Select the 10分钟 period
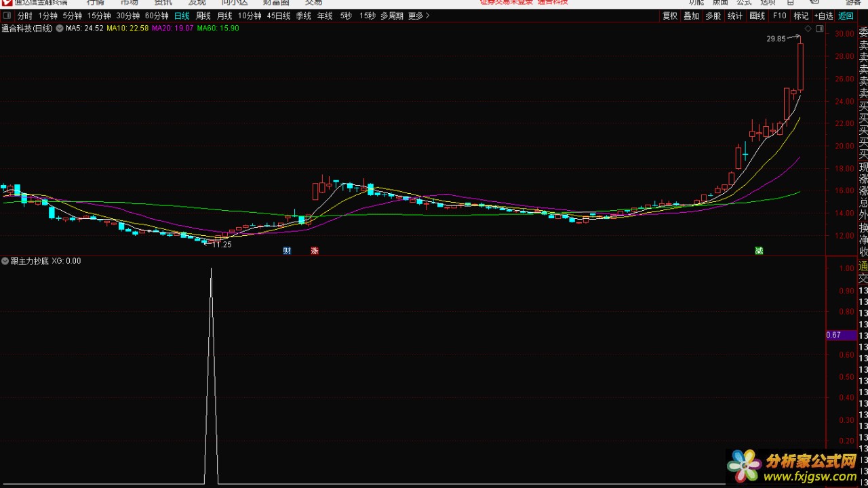Viewport: 868px width, 488px height. [x=250, y=16]
